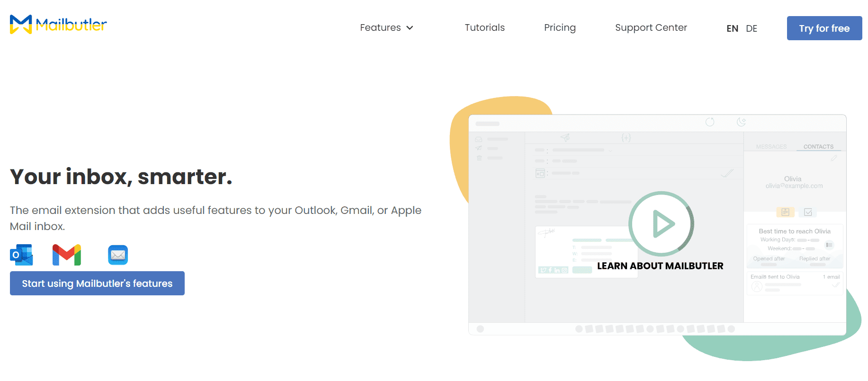This screenshot has width=868, height=381.
Task: Click the notes icon under Olivia
Action: [x=785, y=212]
